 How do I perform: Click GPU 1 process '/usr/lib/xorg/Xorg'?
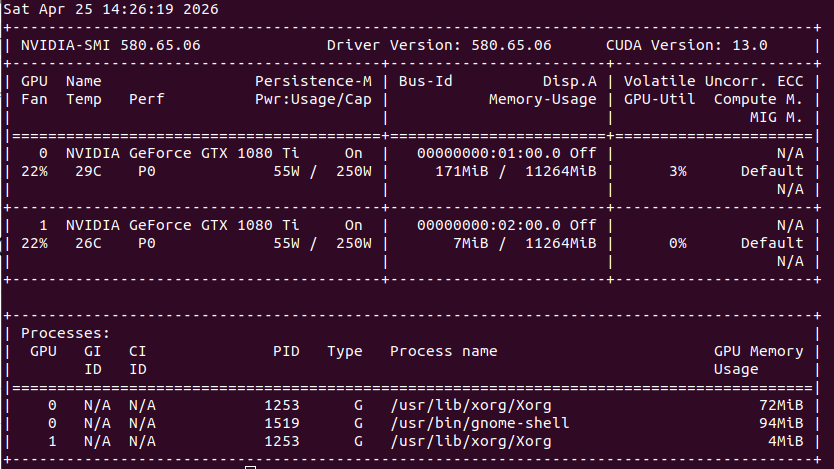pos(471,441)
